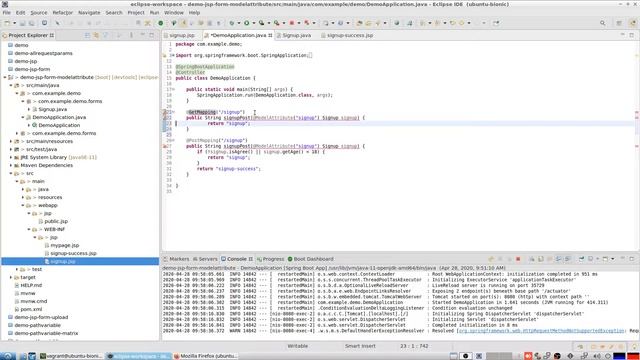Open the Run launch dropdown arrow
Screen dimensions: 640x360
(x=253, y=23)
